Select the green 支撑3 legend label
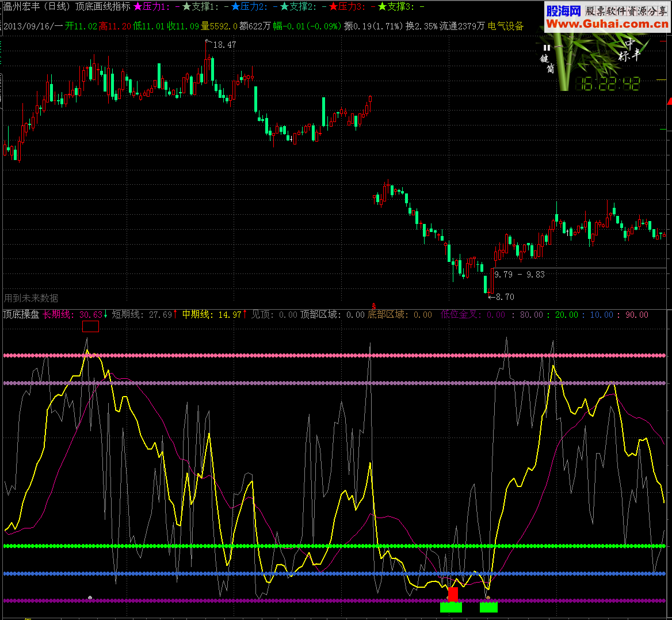 click(396, 6)
